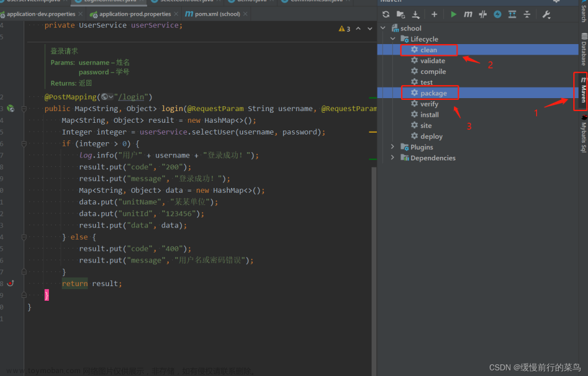This screenshot has width=588, height=376.
Task: Open the Database tool window sidebar tab
Action: pos(583,50)
